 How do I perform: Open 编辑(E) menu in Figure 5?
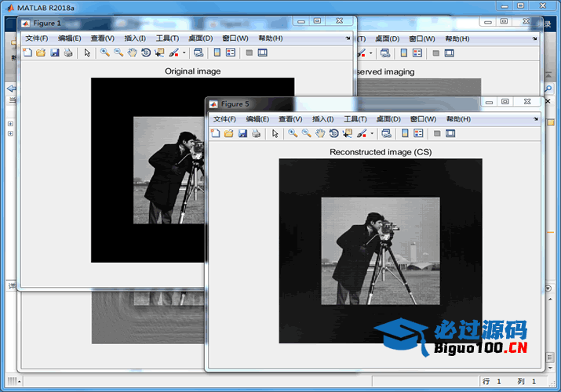[x=257, y=119]
